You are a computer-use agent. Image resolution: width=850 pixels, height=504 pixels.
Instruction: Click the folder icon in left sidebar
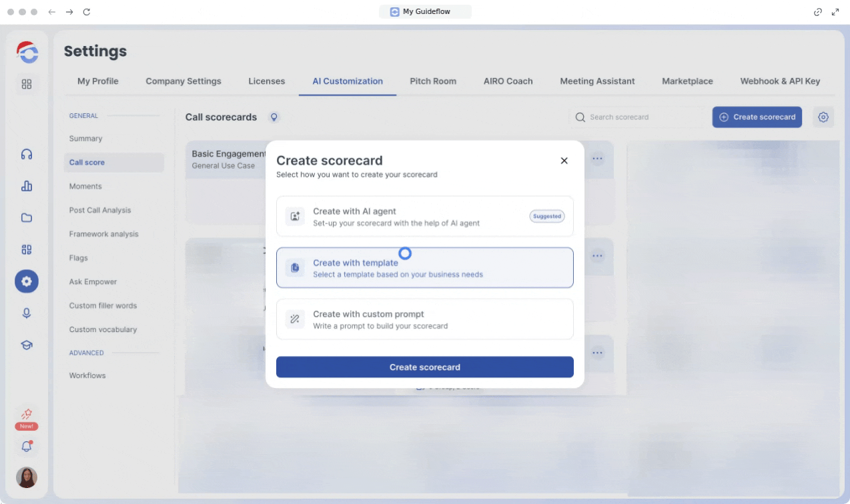tap(27, 217)
